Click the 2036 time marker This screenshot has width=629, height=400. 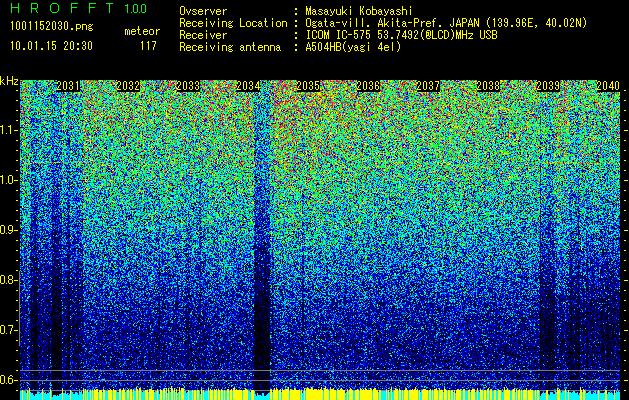tap(368, 86)
